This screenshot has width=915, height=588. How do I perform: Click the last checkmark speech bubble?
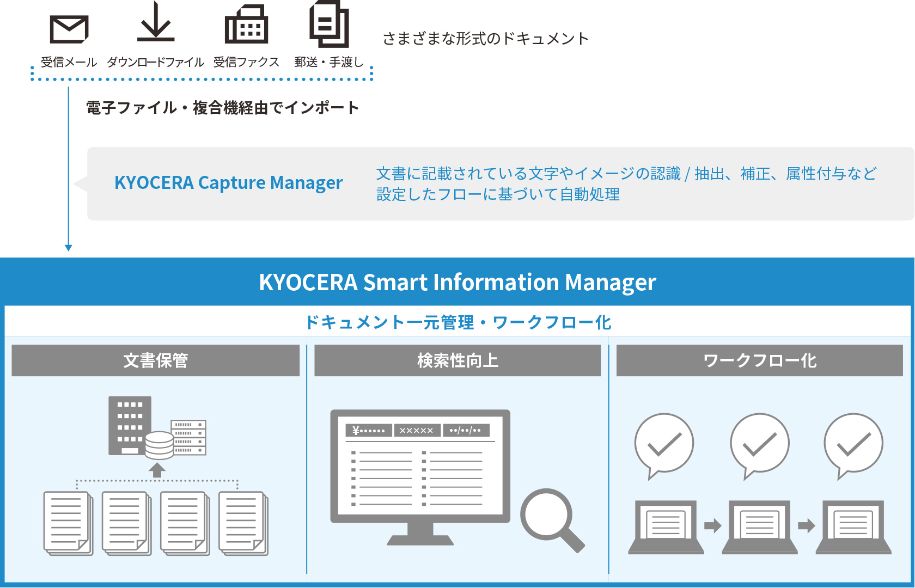point(853,446)
